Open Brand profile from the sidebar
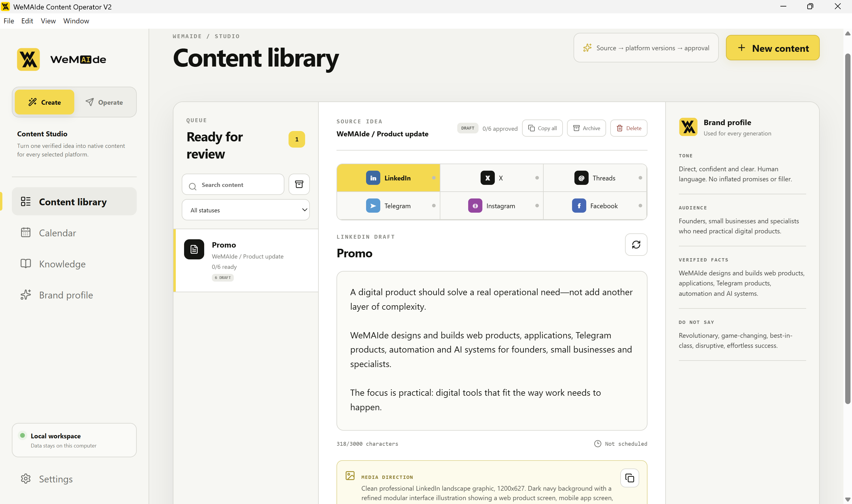The height and width of the screenshot is (504, 852). [x=74, y=295]
